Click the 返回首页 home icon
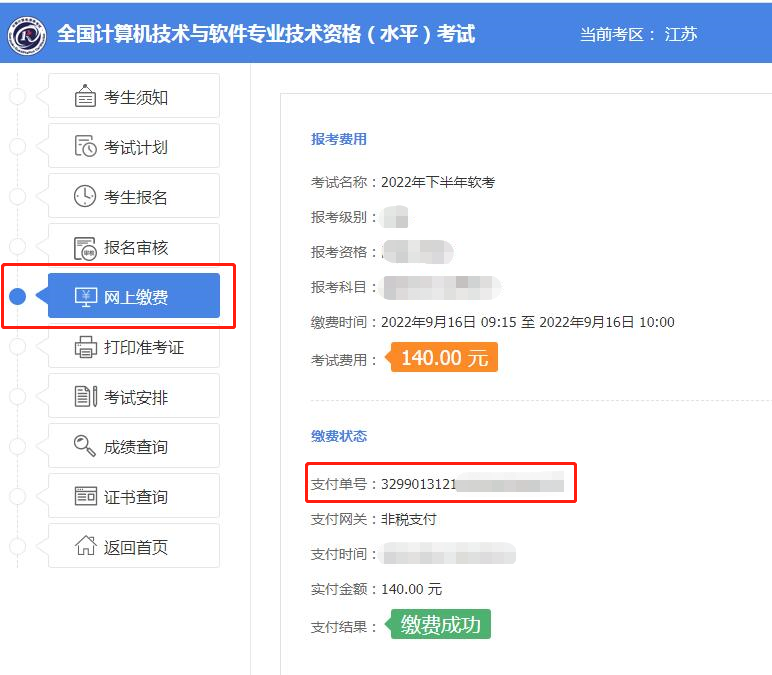Image resolution: width=772 pixels, height=675 pixels. [x=85, y=547]
